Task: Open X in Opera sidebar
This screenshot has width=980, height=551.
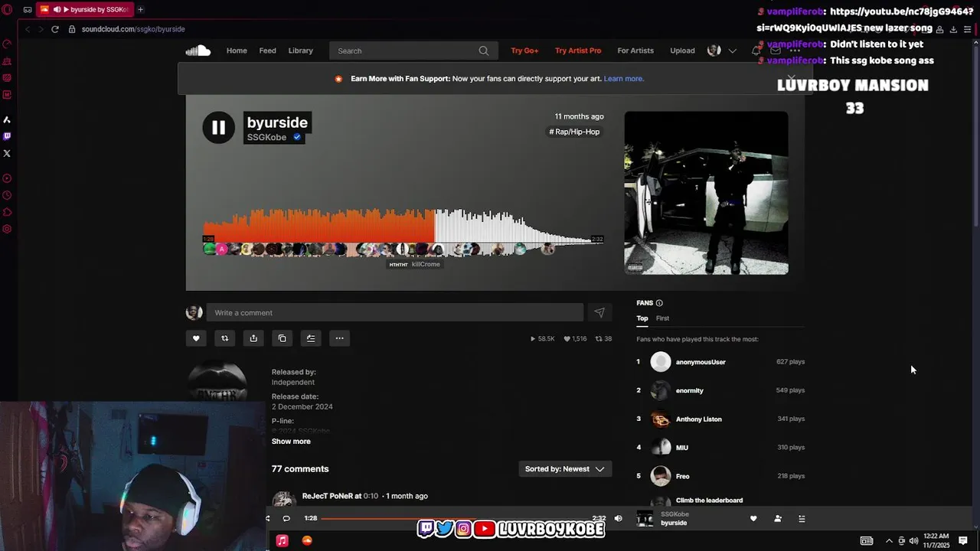Action: [7, 153]
